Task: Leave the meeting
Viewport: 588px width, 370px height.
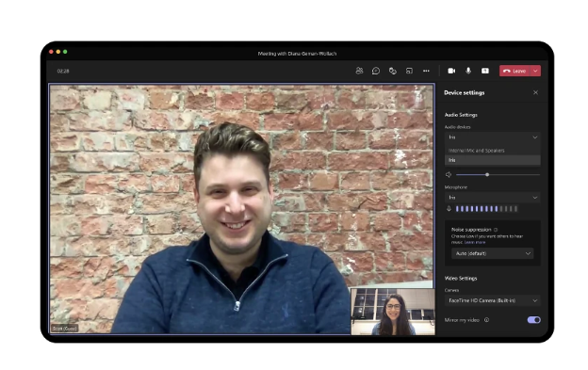Action: (x=514, y=71)
